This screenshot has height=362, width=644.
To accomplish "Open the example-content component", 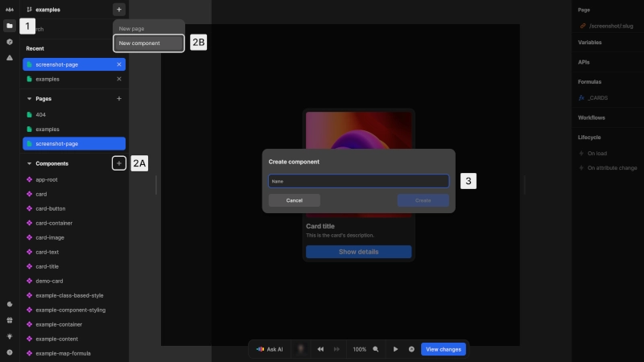I will [74, 339].
